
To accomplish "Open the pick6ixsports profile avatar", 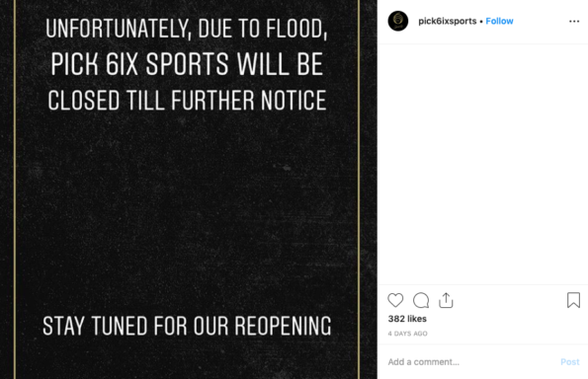I will [398, 21].
